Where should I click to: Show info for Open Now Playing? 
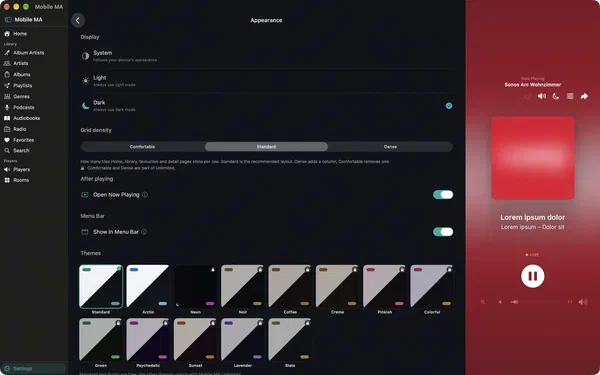coord(145,195)
